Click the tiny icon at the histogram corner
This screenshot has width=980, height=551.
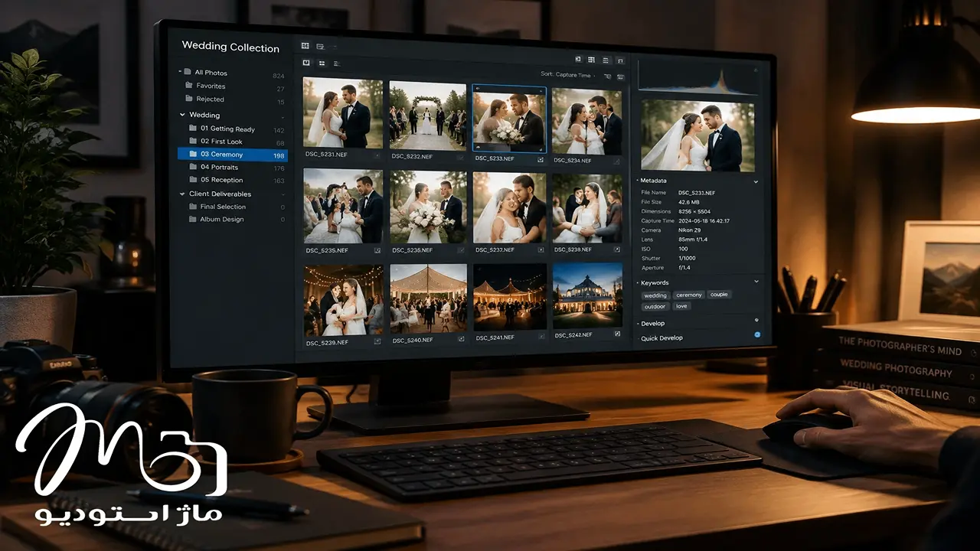click(756, 70)
